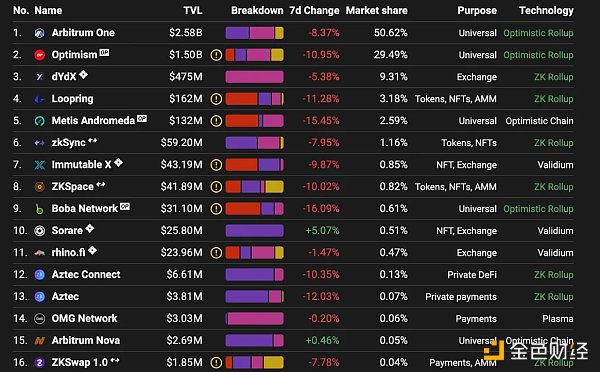Click the Aztec Connect blue logo
The height and width of the screenshot is (372, 600).
coord(39,275)
